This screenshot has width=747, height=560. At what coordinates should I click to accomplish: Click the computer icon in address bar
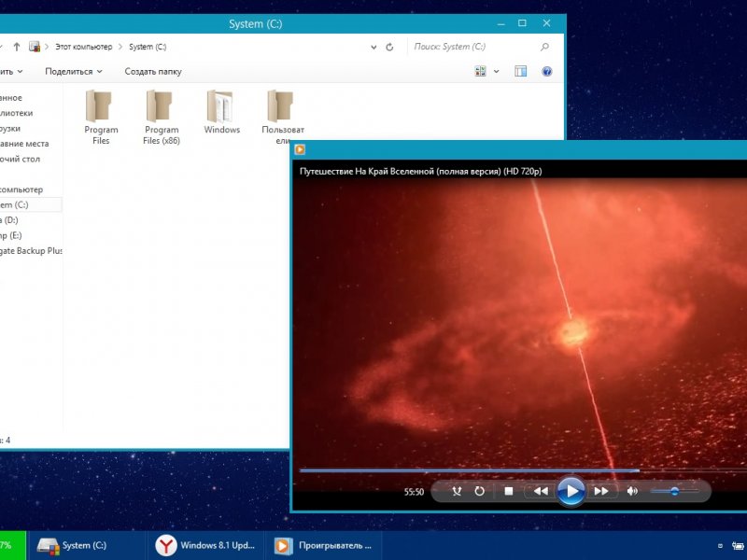(35, 47)
